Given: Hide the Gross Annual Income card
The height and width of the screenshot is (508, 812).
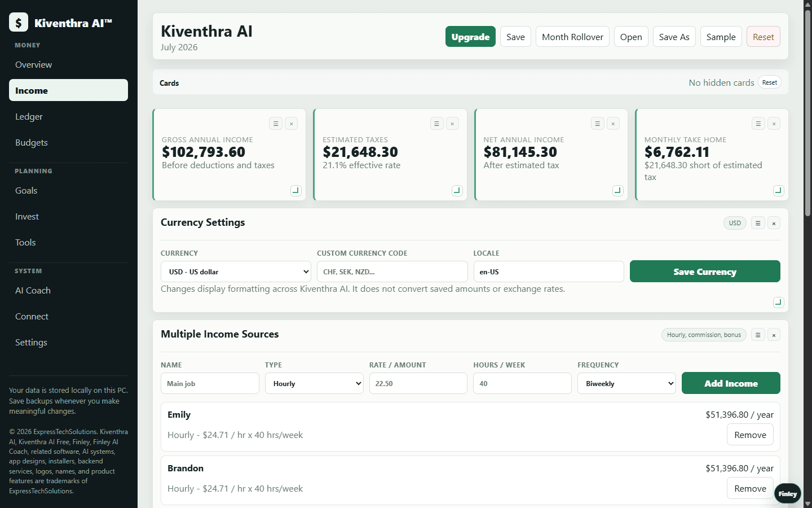Looking at the screenshot, I should pyautogui.click(x=292, y=124).
